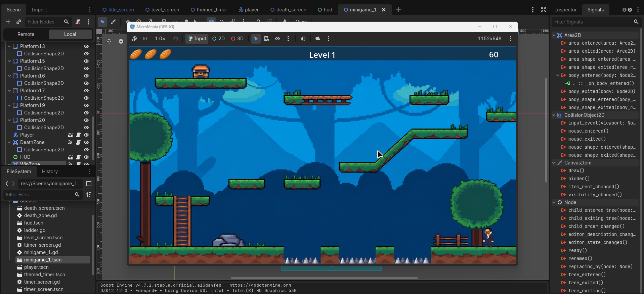Collapse the DeathZone tree node
644x294 pixels.
pos(9,142)
